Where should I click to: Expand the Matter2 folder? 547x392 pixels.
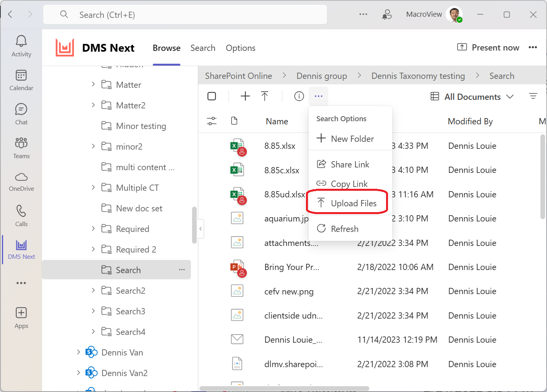93,105
